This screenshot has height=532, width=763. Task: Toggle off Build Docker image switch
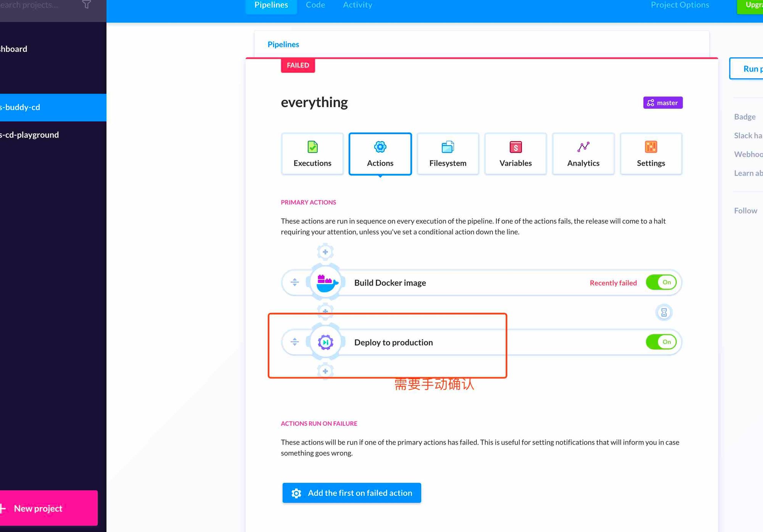(x=661, y=282)
